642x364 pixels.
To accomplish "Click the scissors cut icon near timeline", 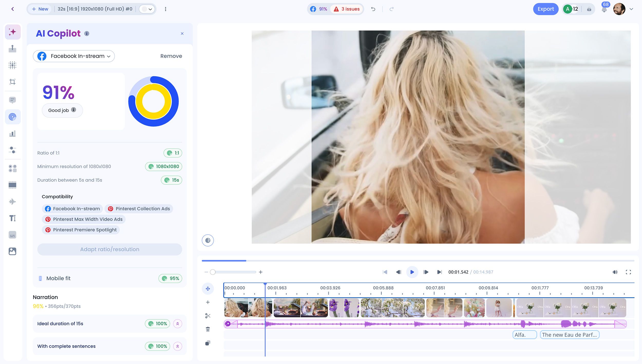I will (208, 316).
